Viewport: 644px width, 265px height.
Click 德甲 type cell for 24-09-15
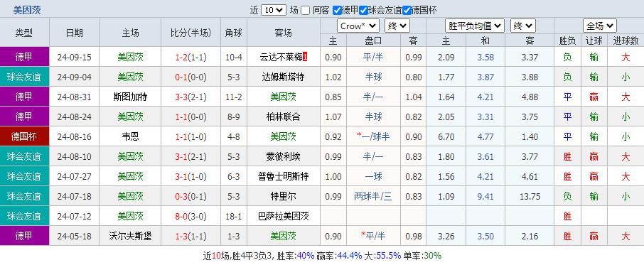pos(24,57)
